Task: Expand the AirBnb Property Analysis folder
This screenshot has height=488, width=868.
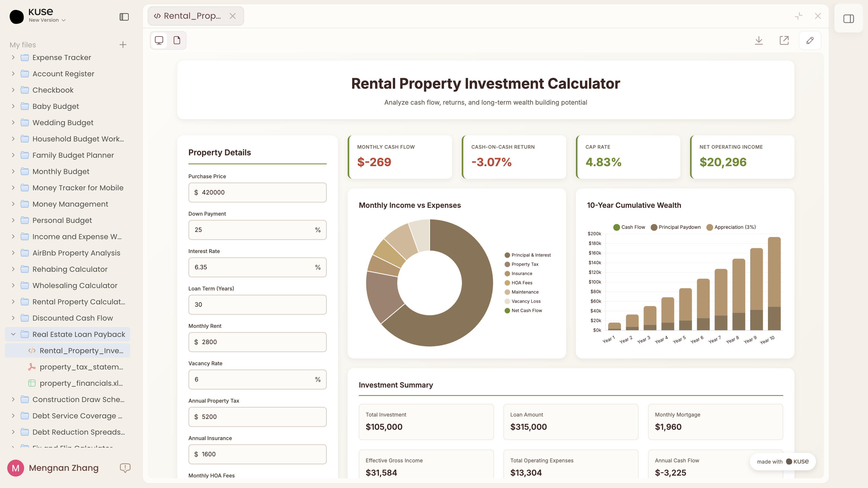Action: coord(13,253)
